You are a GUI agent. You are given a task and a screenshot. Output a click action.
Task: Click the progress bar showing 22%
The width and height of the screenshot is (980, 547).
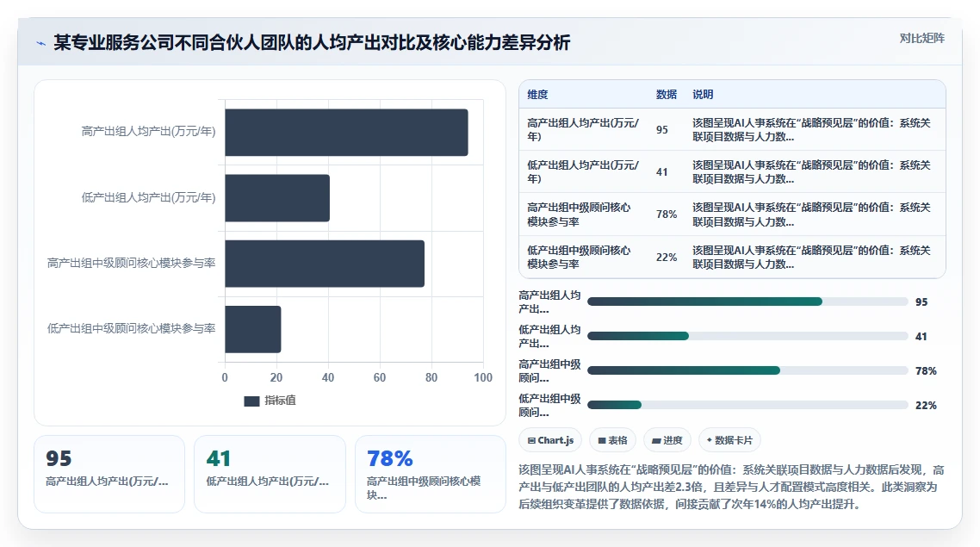pyautogui.click(x=747, y=405)
